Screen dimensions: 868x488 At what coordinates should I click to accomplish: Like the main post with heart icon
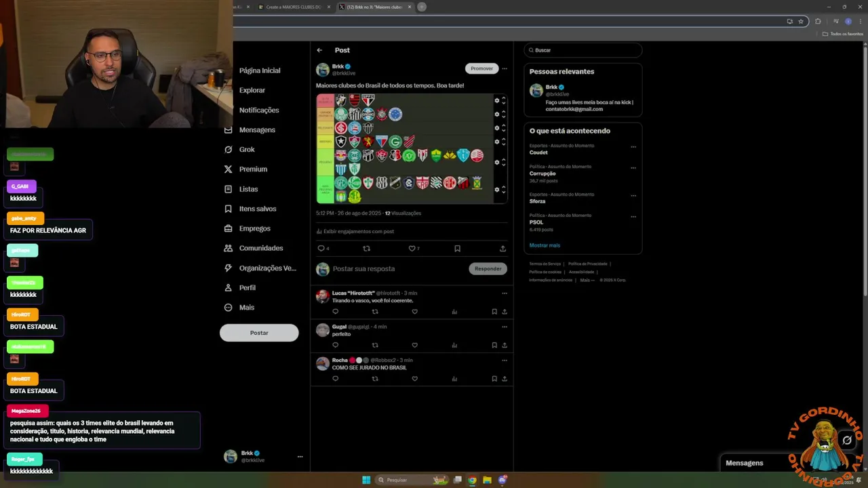[x=412, y=249]
